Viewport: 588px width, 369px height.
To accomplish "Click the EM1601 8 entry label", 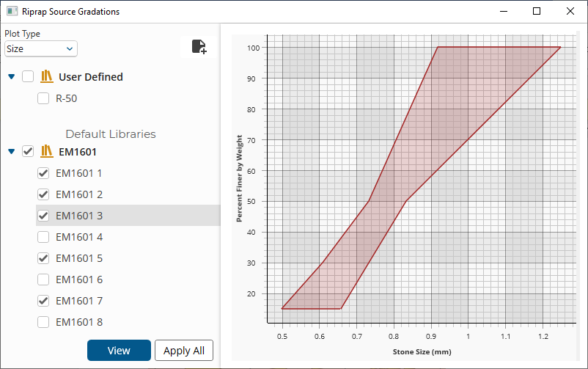I will click(x=79, y=322).
